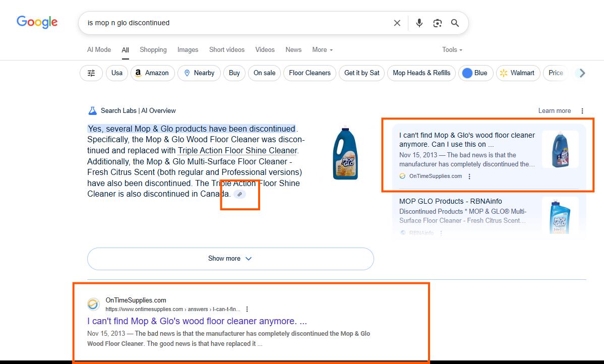Clear the search query with the X icon
Image resolution: width=604 pixels, height=364 pixels.
coord(397,23)
